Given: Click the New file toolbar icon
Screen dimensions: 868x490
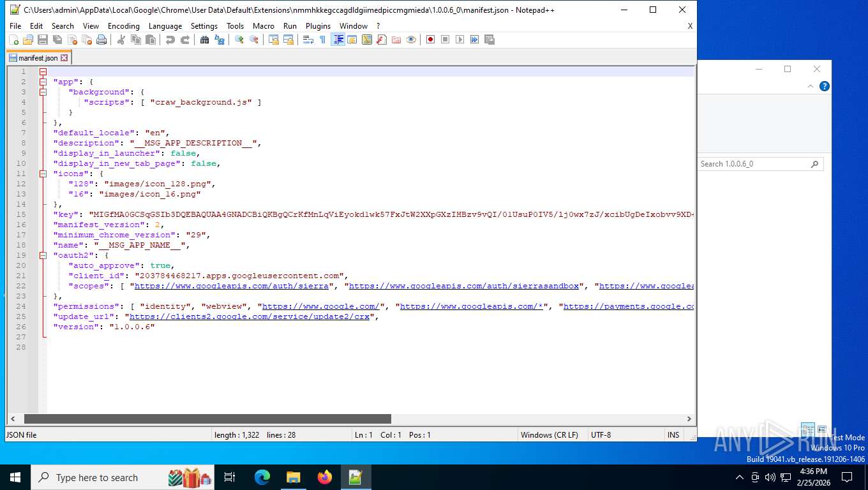Looking at the screenshot, I should pos(13,40).
